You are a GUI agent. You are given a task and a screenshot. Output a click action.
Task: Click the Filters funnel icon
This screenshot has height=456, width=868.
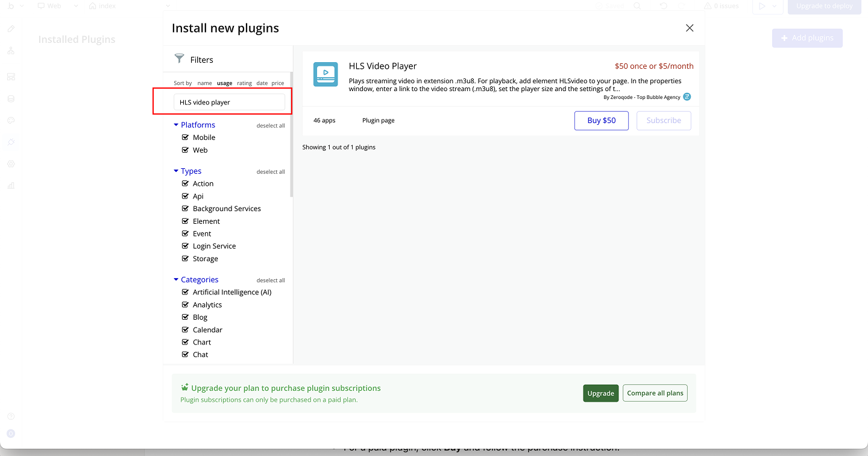pyautogui.click(x=179, y=59)
